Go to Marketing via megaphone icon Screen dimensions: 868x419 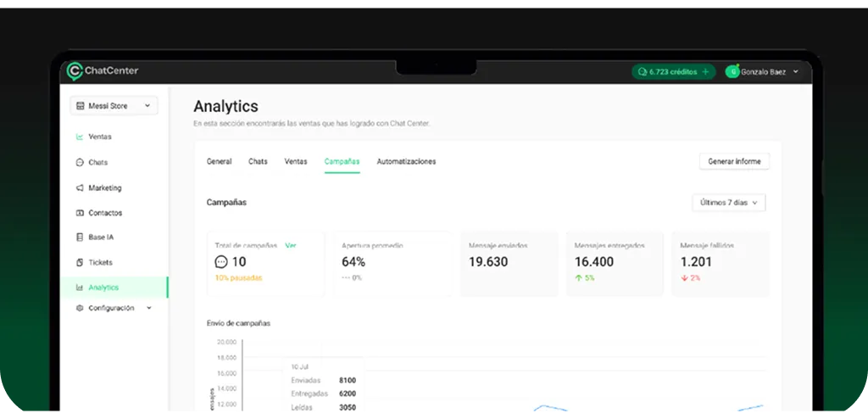pyautogui.click(x=80, y=187)
